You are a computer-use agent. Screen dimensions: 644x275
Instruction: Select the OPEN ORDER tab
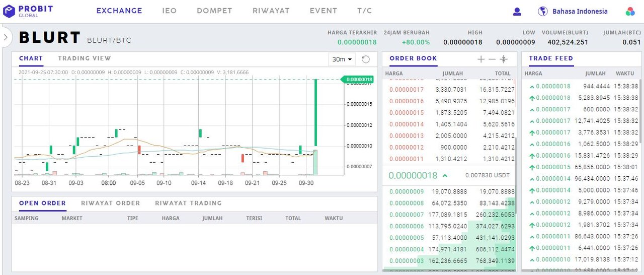(x=42, y=203)
